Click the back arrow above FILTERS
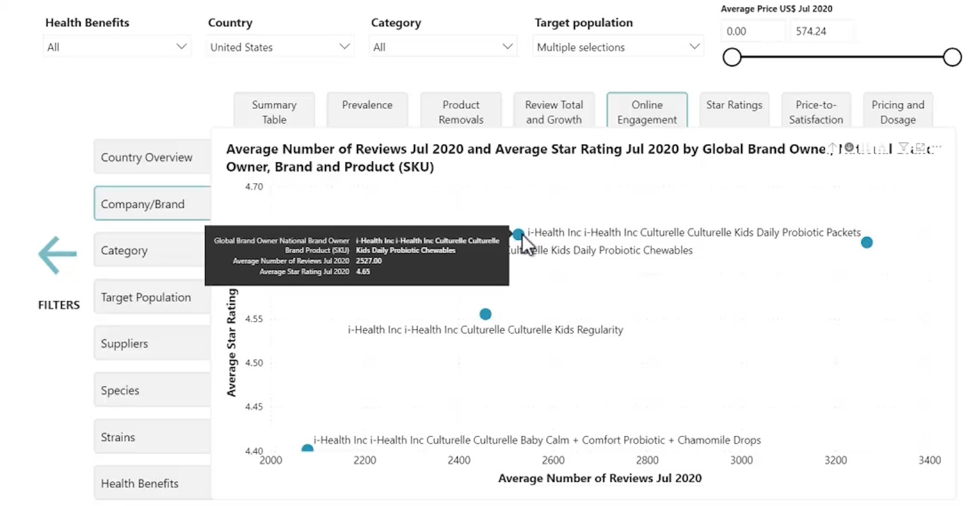The width and height of the screenshot is (980, 506). [x=58, y=255]
